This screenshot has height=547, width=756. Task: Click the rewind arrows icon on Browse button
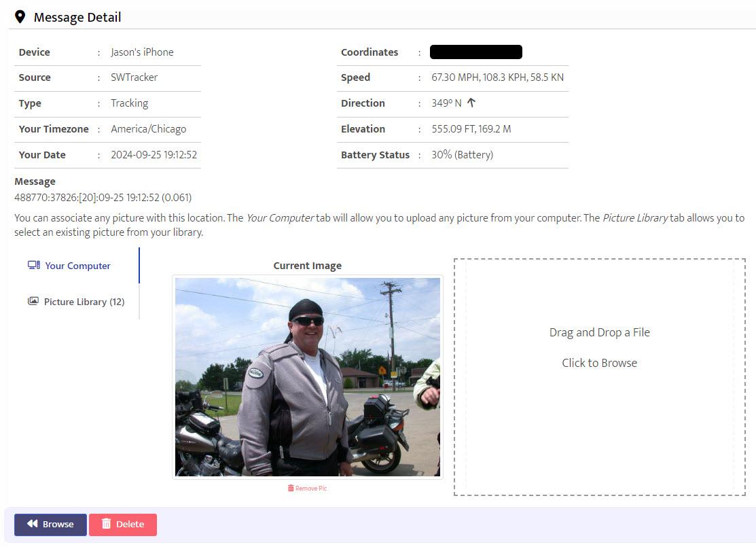(33, 524)
